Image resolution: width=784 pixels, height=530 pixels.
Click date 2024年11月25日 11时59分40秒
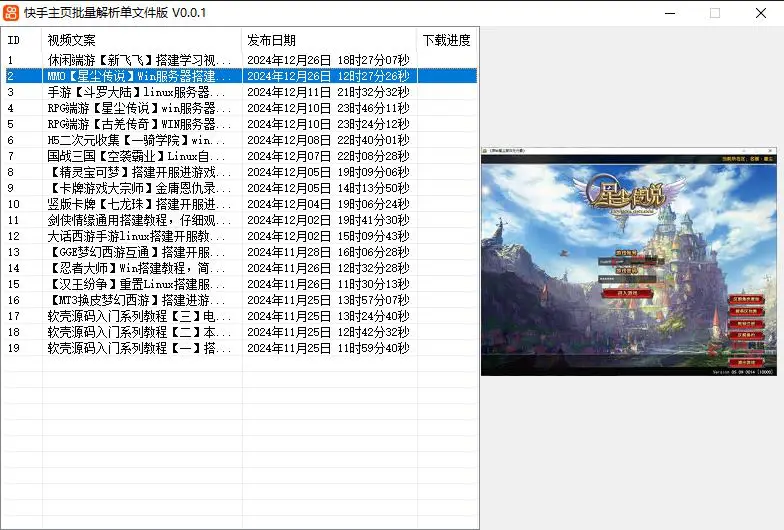coord(328,348)
